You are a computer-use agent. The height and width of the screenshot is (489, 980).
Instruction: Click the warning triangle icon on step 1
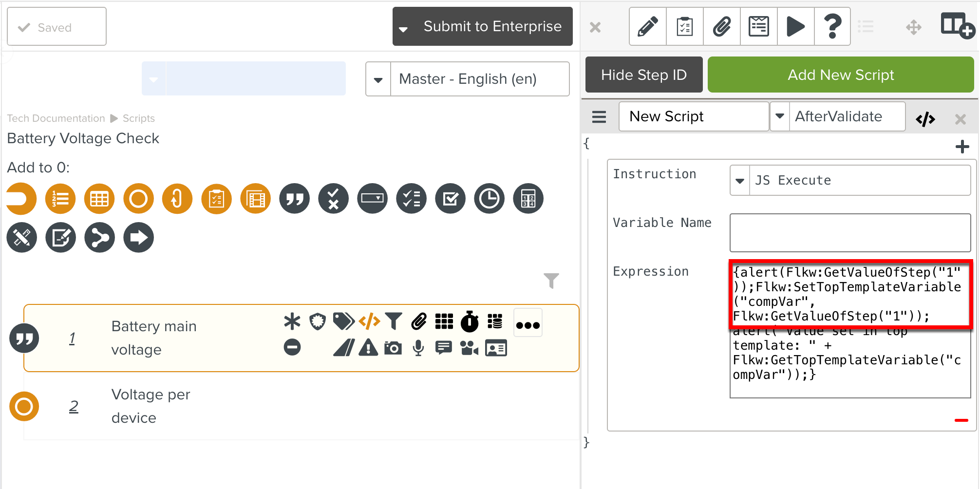368,347
